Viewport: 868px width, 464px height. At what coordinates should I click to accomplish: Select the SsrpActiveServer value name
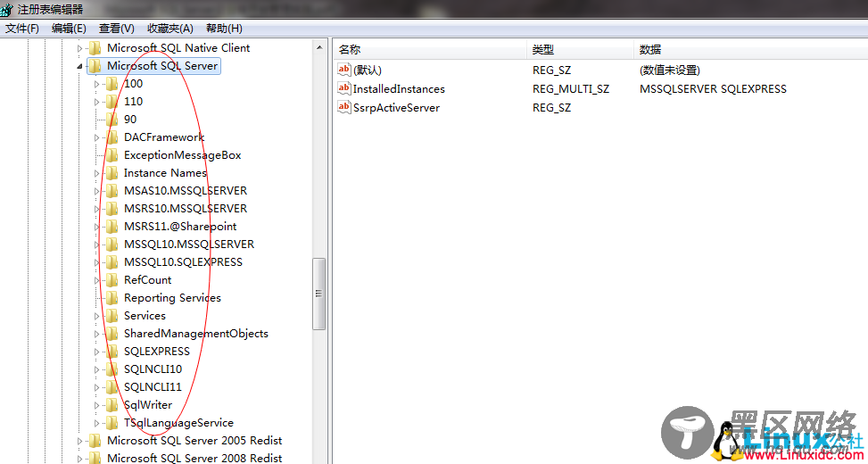(396, 107)
